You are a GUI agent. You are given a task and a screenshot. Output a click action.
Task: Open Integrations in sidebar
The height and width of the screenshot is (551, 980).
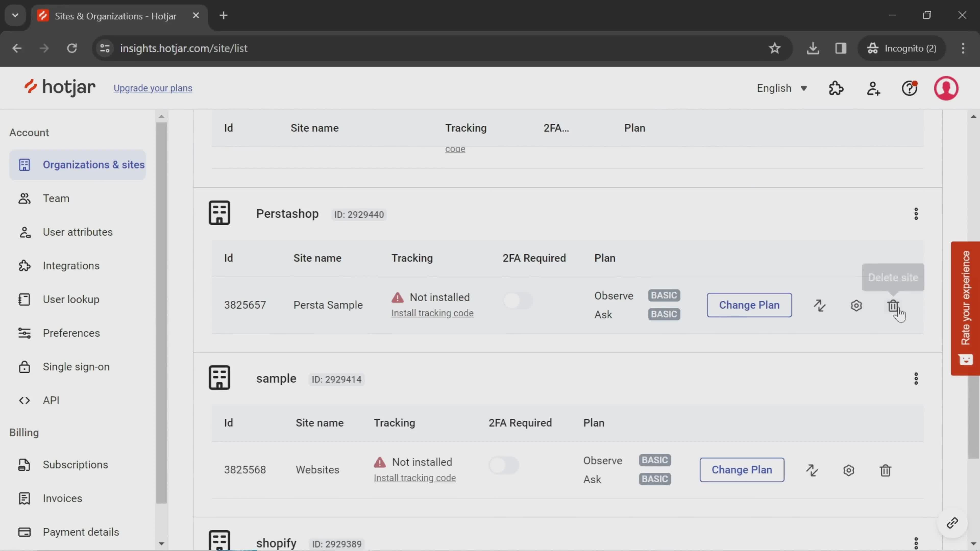(x=78, y=266)
